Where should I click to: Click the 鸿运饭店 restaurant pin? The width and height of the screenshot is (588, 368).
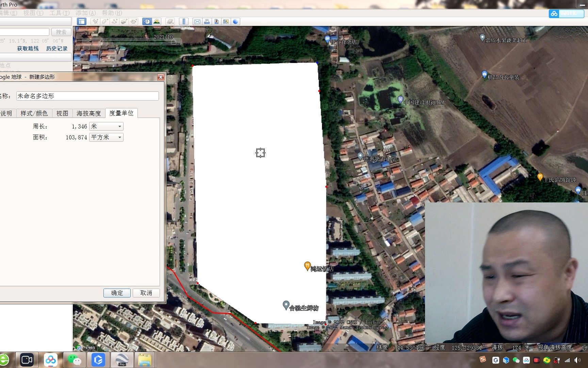307,266
